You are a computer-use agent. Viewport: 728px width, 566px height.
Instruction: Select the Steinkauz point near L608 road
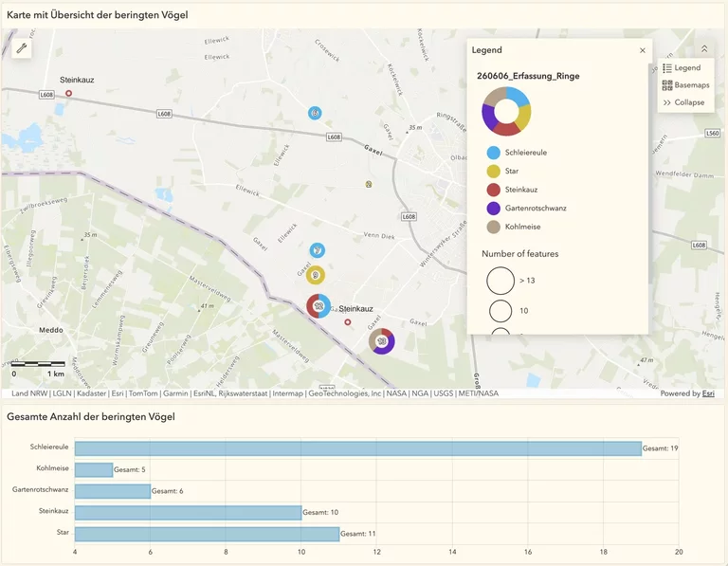(68, 93)
